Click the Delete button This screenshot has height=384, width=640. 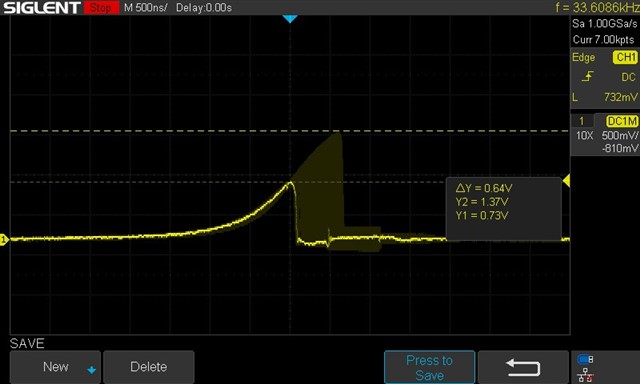149,367
